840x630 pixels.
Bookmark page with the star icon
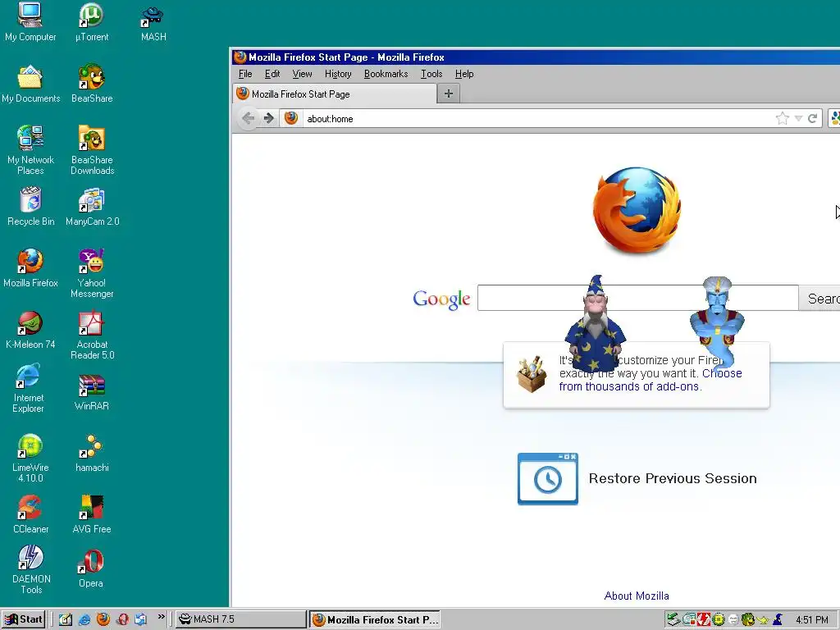click(x=782, y=118)
